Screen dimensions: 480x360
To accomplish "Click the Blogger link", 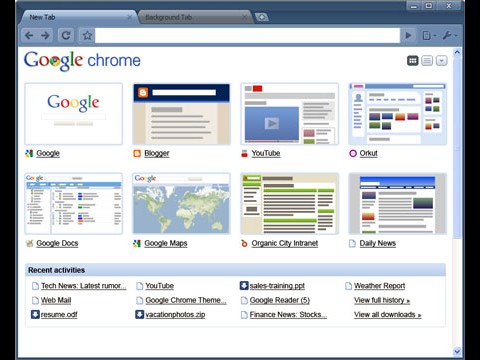I will click(x=157, y=153).
